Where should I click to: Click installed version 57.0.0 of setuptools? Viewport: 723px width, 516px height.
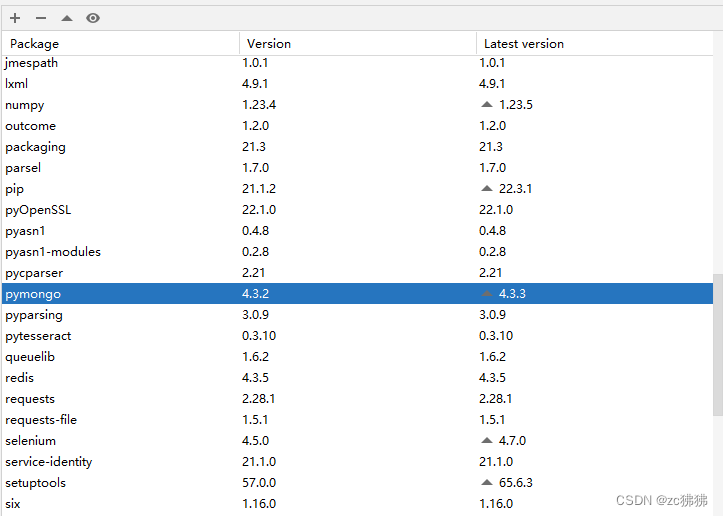259,483
